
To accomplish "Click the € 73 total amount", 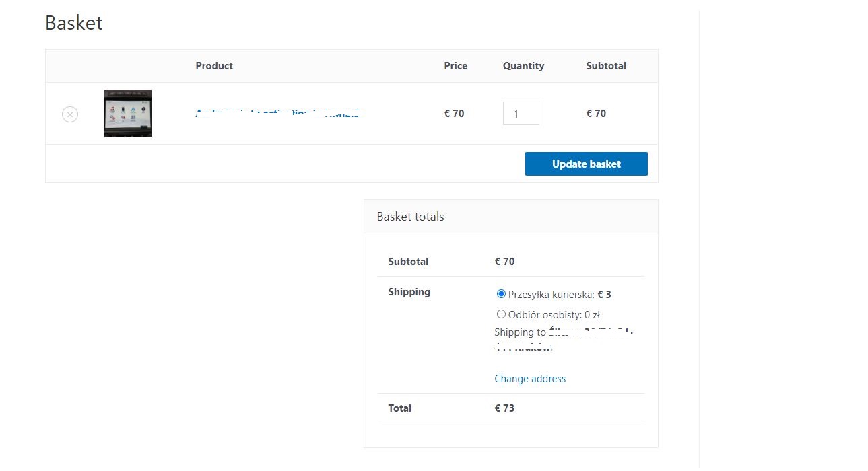I will (x=504, y=408).
